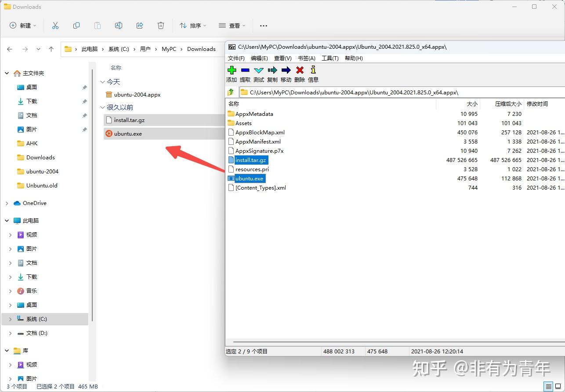
Task: Expand the Documents (D:) drive node
Action: [10, 333]
